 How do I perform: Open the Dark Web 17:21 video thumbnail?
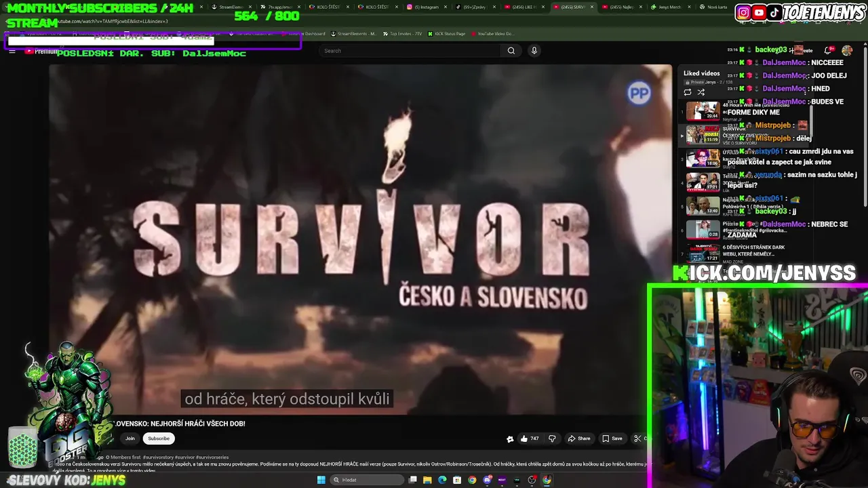click(703, 253)
